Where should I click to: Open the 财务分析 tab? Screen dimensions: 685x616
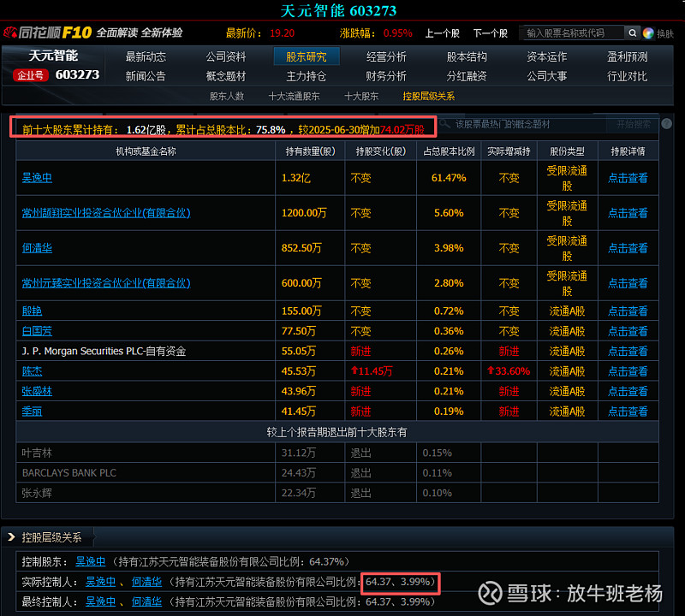(x=386, y=76)
